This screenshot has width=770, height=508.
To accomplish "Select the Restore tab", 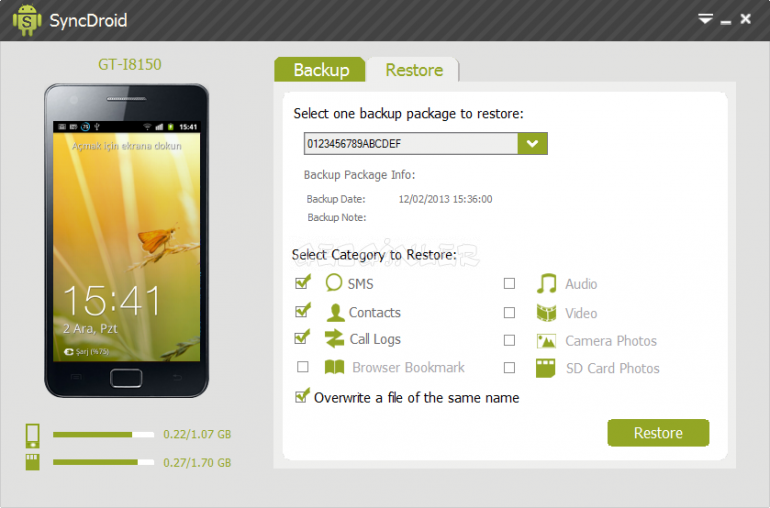I will tap(413, 70).
